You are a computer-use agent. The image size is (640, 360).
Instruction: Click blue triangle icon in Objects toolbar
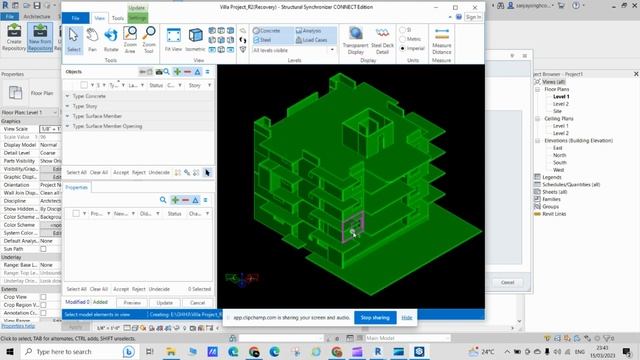[x=198, y=72]
